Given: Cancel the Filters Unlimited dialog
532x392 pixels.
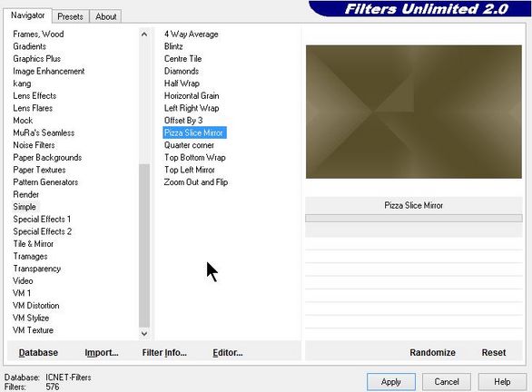Looking at the screenshot, I should [x=447, y=382].
